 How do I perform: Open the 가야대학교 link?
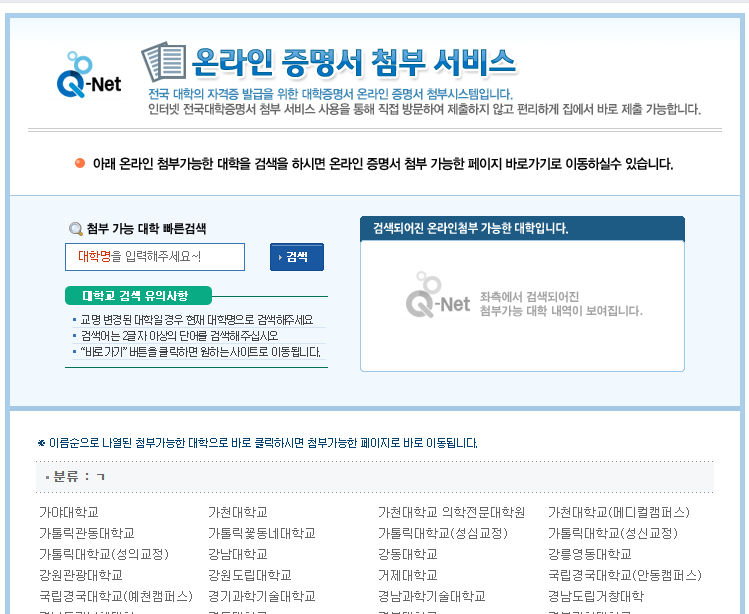[x=69, y=512]
